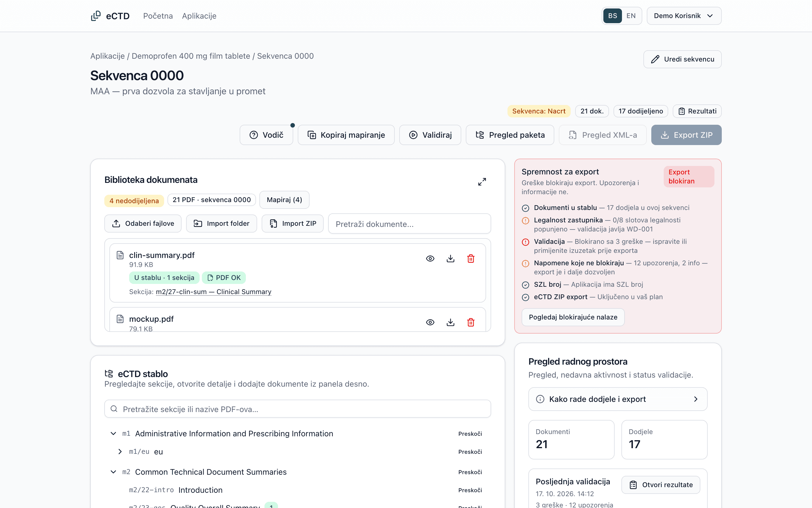
Task: Open Demo Korisnik user dropdown
Action: [x=684, y=16]
